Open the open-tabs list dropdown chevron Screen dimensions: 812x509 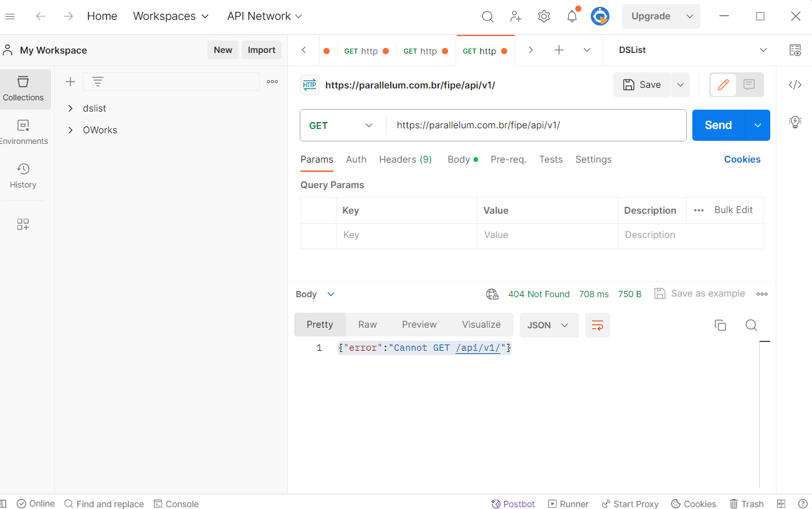pyautogui.click(x=587, y=50)
